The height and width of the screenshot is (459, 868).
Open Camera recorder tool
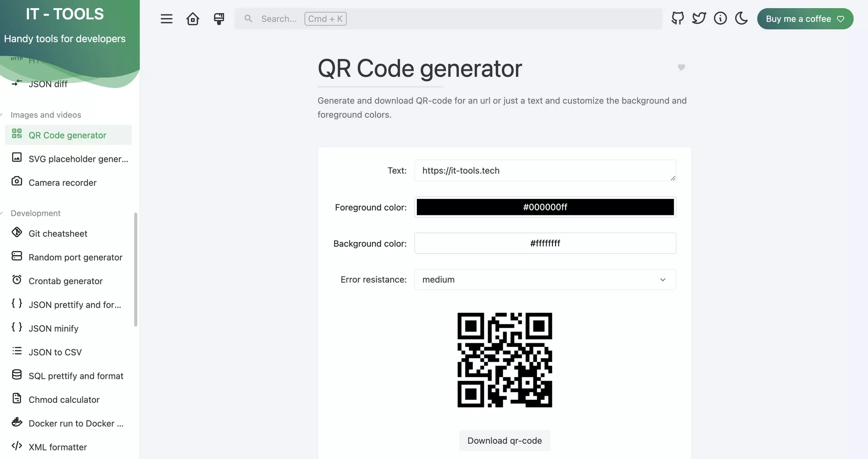(x=68, y=182)
